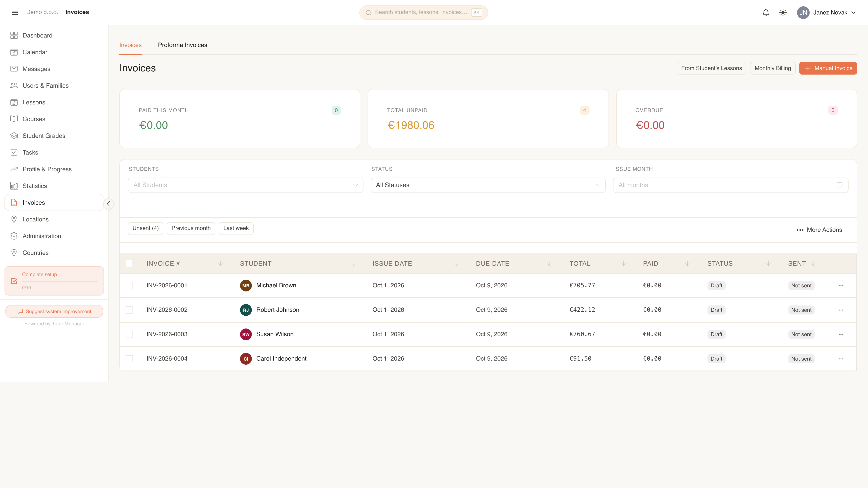Click the Calendar sidebar icon
The image size is (868, 488).
pyautogui.click(x=14, y=52)
